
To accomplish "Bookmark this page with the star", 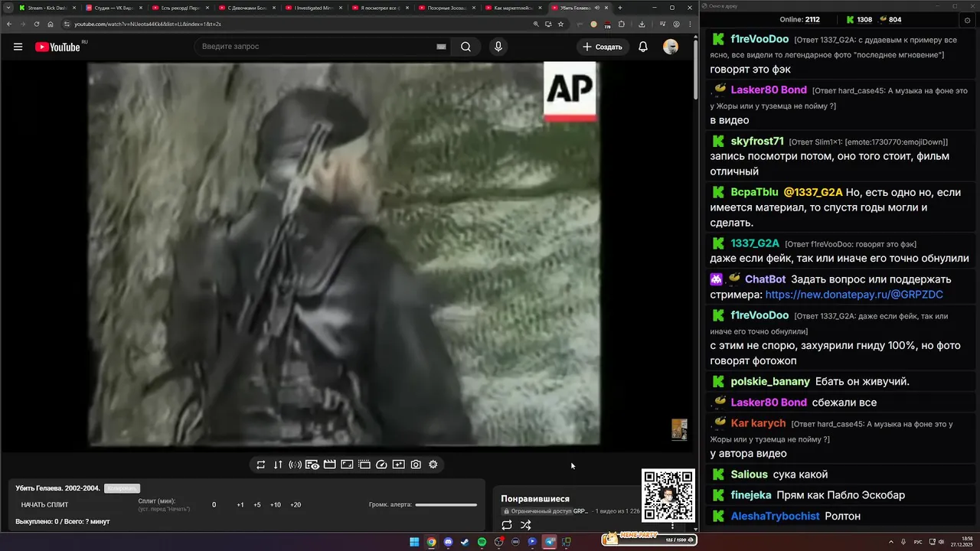I will pyautogui.click(x=560, y=24).
